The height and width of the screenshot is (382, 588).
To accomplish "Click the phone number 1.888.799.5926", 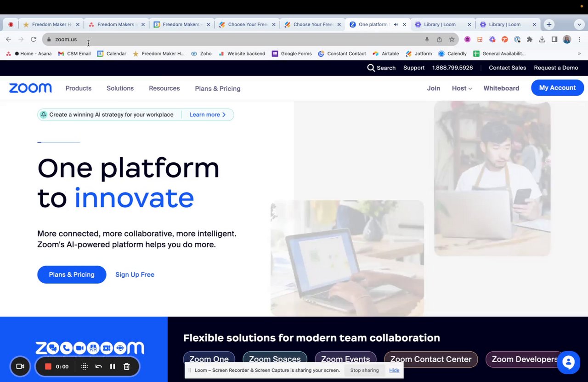I will 452,68.
